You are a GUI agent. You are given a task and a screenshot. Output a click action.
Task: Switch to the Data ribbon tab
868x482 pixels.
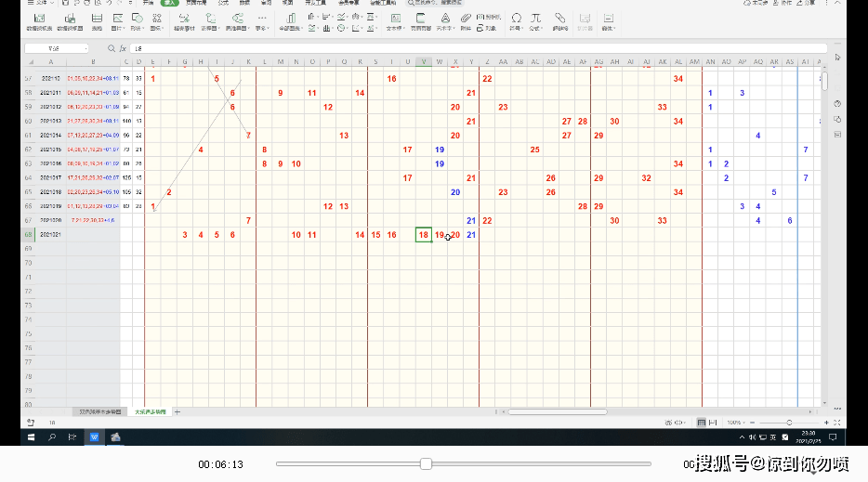pyautogui.click(x=244, y=3)
